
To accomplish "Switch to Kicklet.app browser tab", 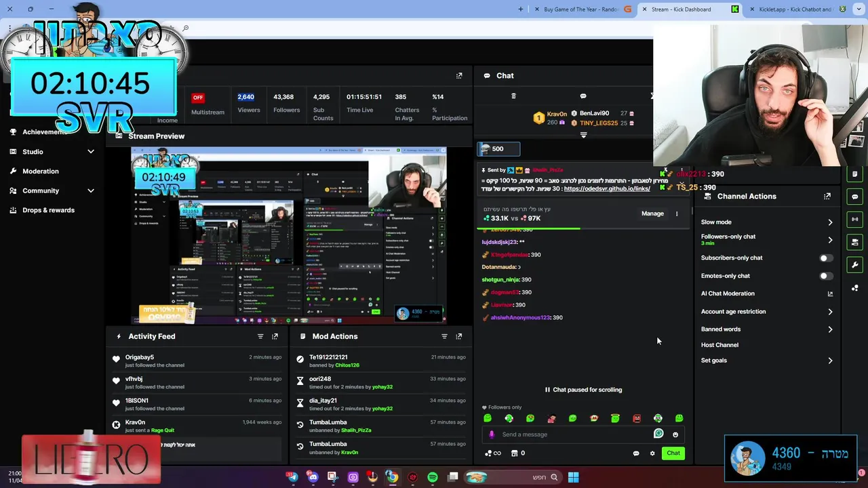I will (796, 9).
